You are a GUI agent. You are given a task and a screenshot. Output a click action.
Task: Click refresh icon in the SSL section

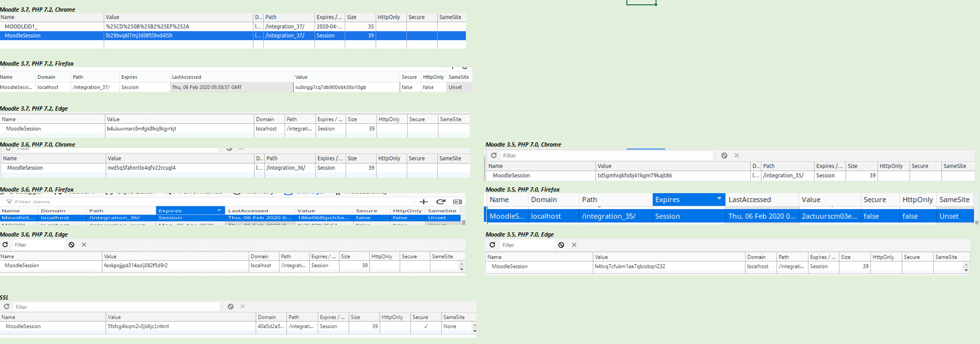(x=7, y=306)
